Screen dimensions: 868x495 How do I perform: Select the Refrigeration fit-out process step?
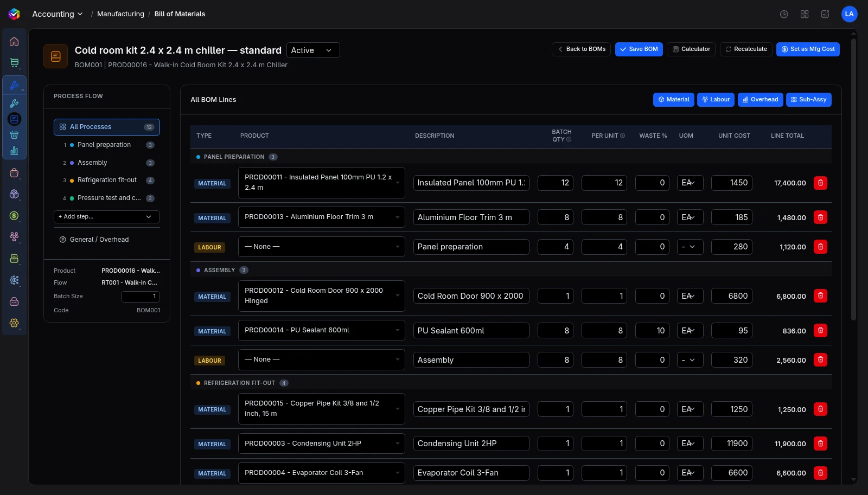107,180
